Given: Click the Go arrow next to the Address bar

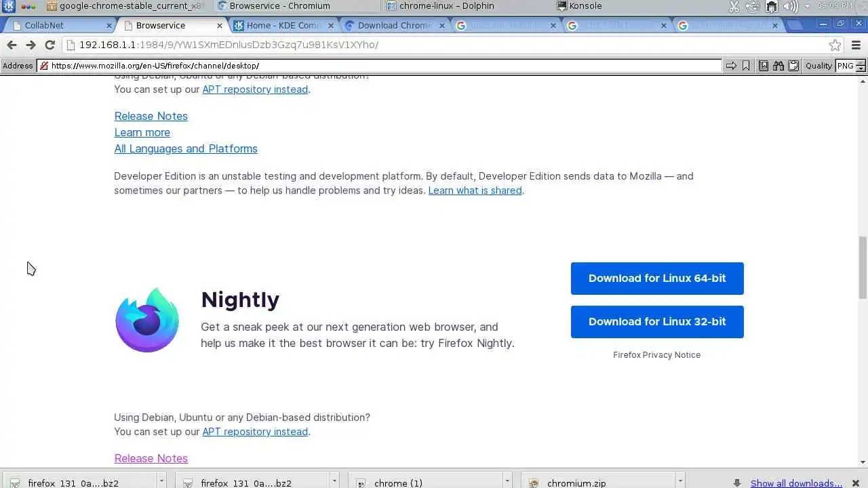Looking at the screenshot, I should 731,66.
